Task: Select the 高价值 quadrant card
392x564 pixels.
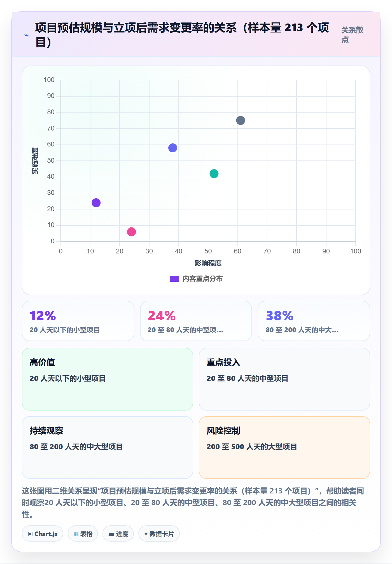Action: coord(108,379)
